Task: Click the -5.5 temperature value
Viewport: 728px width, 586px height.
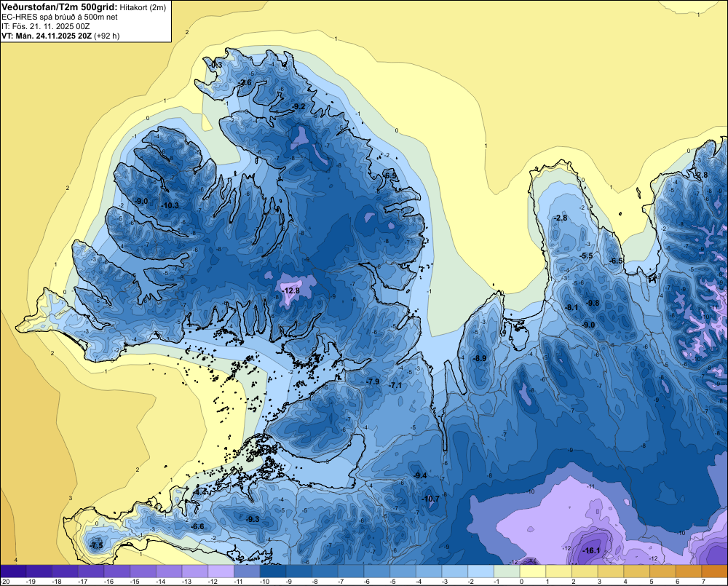Action: pos(586,256)
